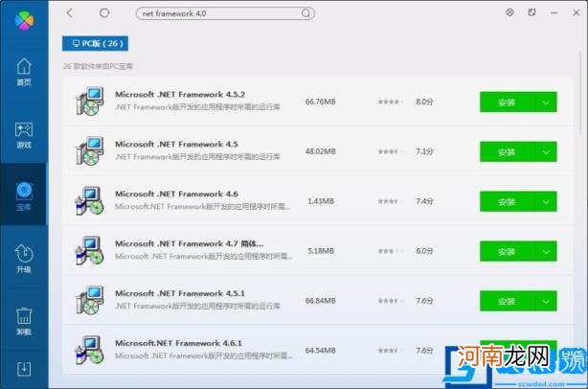Click the .NET Framework 4.5.1 installer icon

click(90, 300)
